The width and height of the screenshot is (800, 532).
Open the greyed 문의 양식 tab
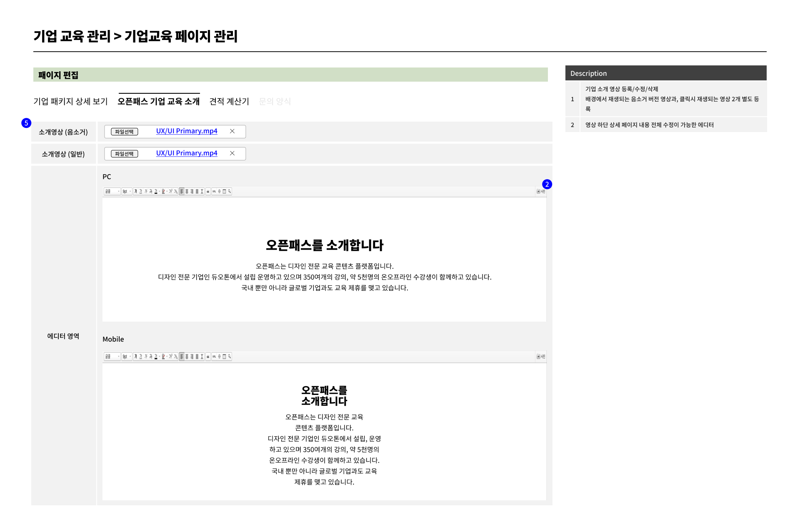click(x=275, y=101)
